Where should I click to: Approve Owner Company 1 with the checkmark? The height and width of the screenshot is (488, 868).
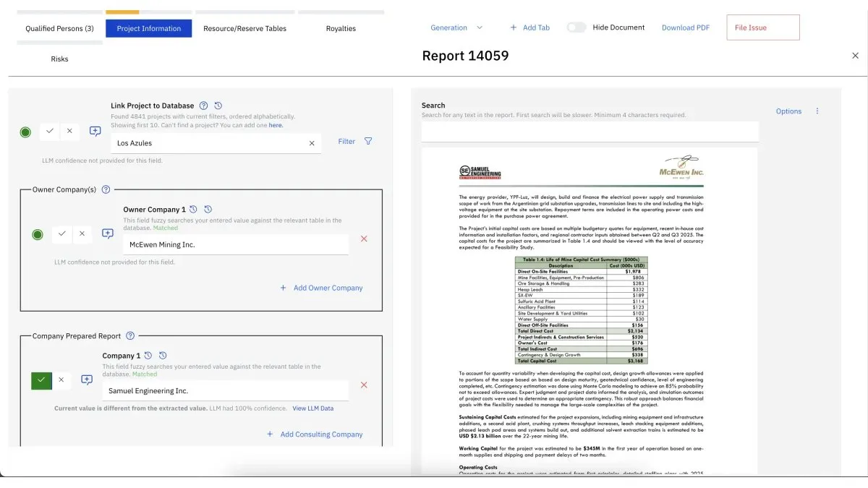coord(61,234)
